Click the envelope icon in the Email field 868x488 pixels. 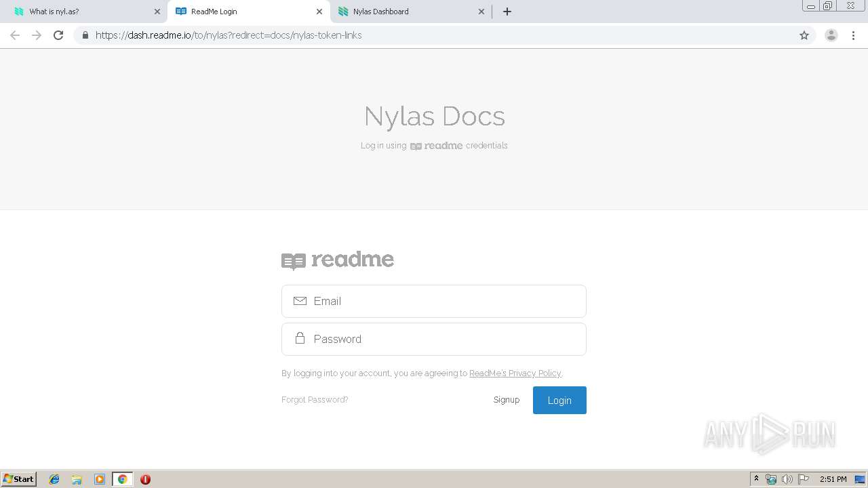pos(300,301)
